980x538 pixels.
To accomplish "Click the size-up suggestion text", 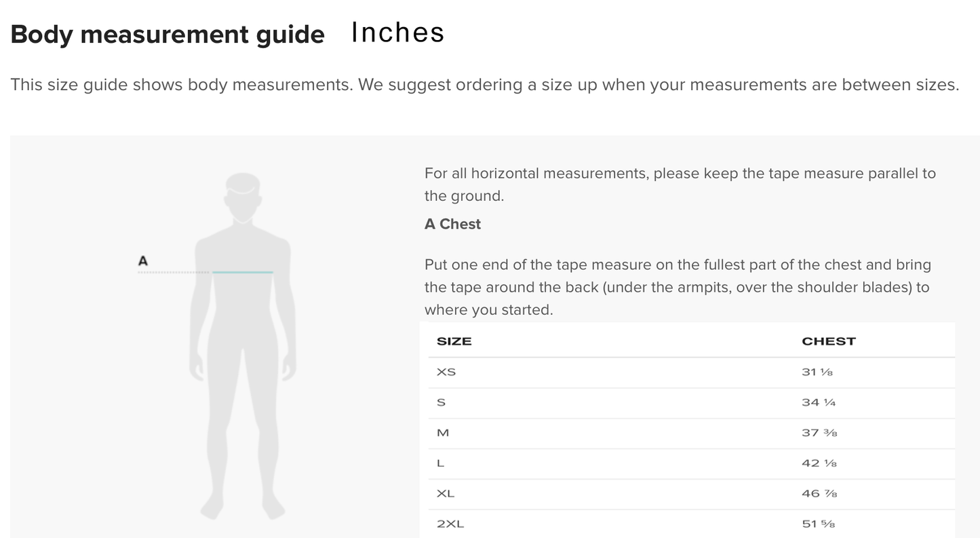I will (659, 85).
